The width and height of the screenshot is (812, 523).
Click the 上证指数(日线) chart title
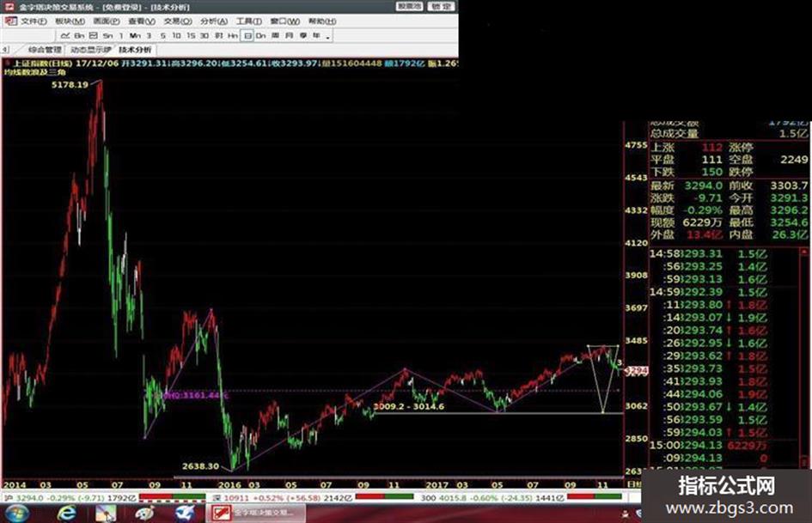[x=43, y=64]
